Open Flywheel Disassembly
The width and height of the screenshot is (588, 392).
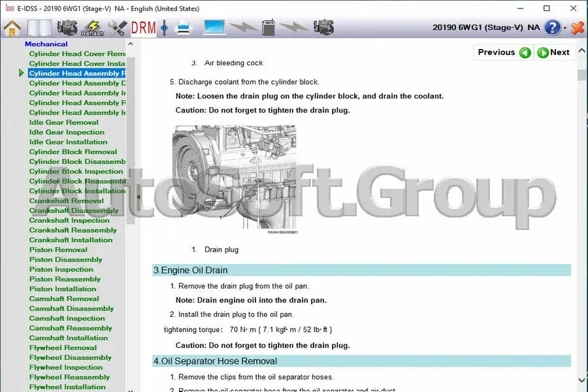pyautogui.click(x=71, y=357)
